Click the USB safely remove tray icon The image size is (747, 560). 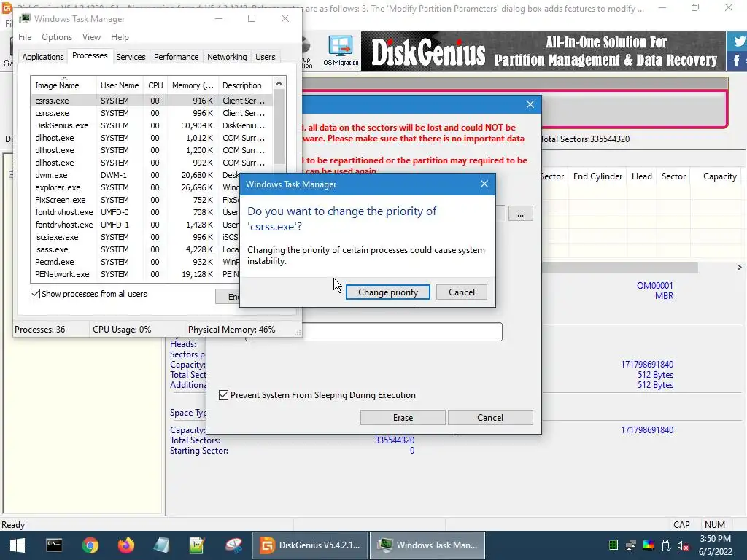click(666, 545)
